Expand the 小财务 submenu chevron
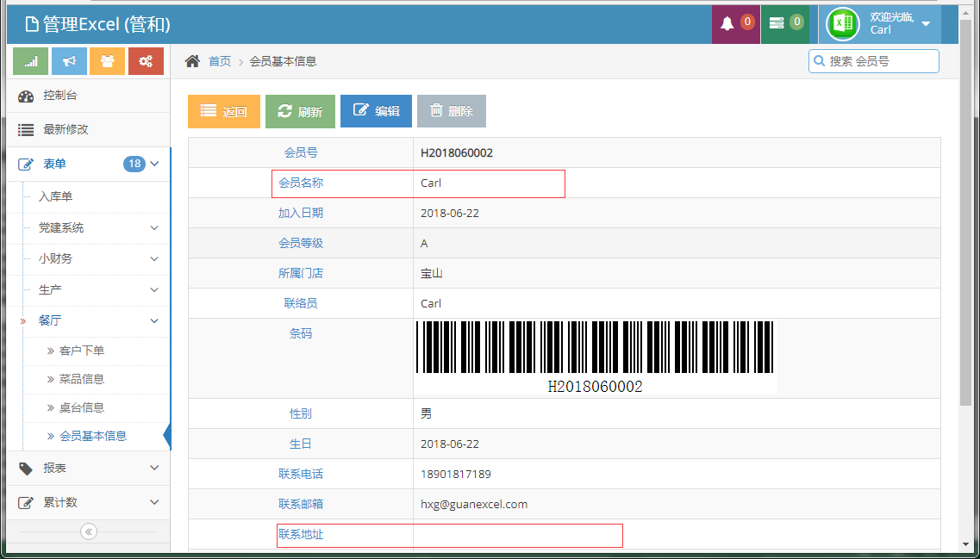Image resolution: width=980 pixels, height=559 pixels. pos(154,258)
